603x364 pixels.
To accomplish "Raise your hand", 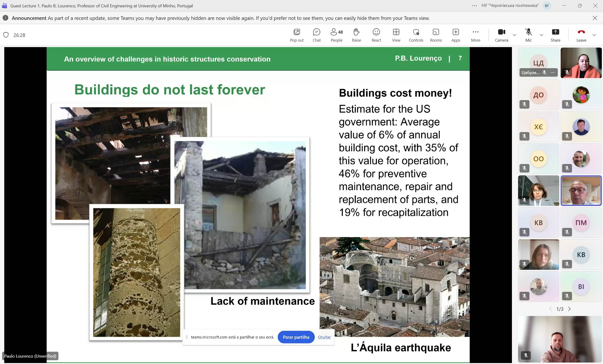I will point(356,35).
